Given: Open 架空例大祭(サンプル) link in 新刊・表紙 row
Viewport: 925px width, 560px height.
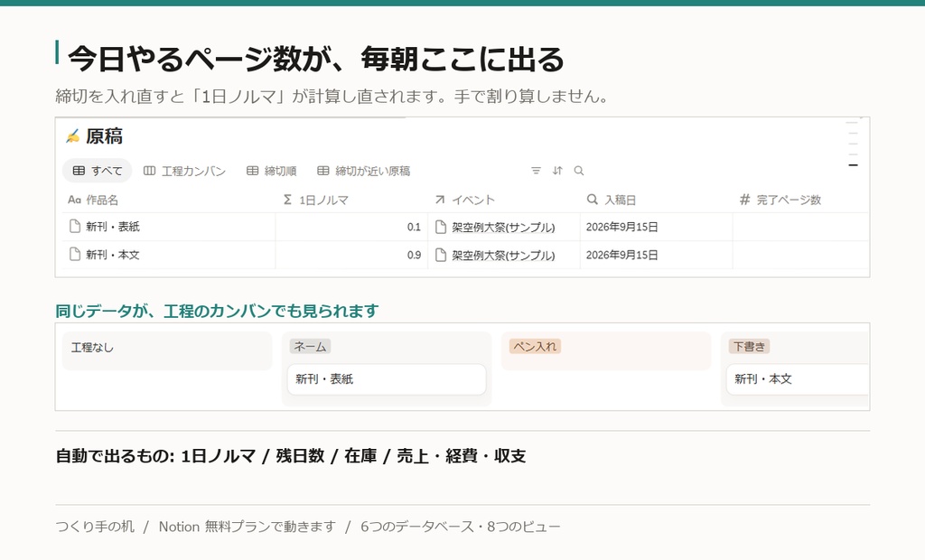Looking at the screenshot, I should click(503, 228).
